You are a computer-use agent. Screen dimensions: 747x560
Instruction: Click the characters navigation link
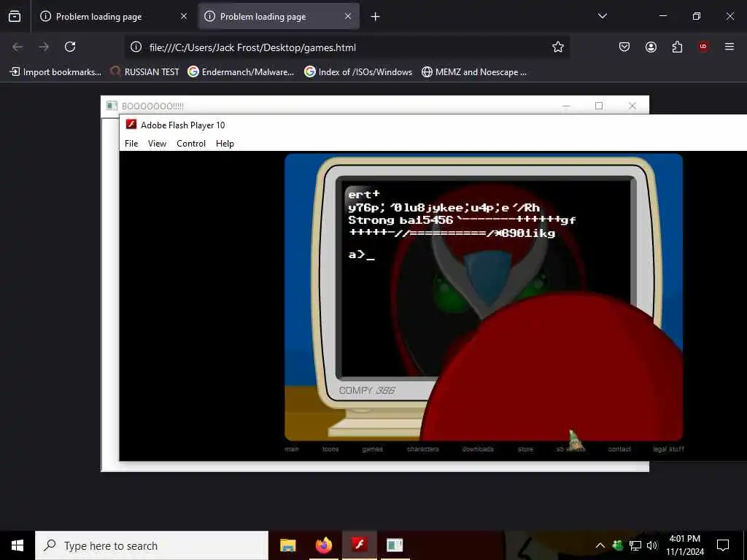[422, 449]
